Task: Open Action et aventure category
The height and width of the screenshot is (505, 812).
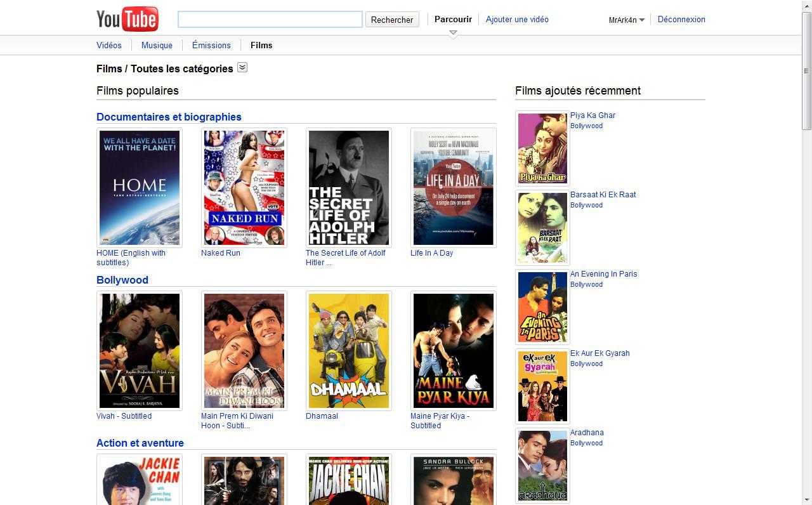Action: (x=140, y=443)
